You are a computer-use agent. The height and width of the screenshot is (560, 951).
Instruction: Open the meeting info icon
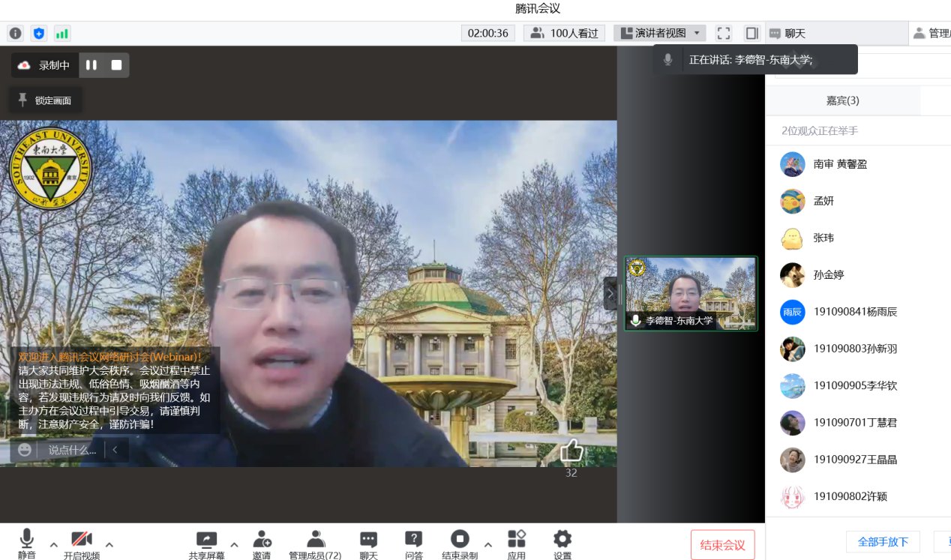(15, 33)
